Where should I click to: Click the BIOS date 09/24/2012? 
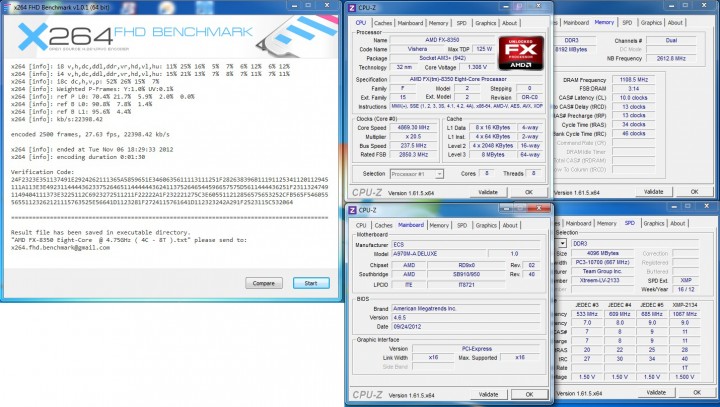(466, 327)
